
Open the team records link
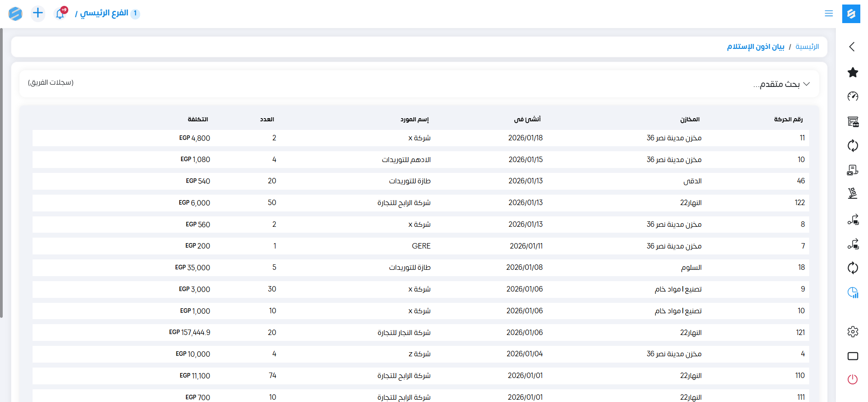(x=51, y=82)
